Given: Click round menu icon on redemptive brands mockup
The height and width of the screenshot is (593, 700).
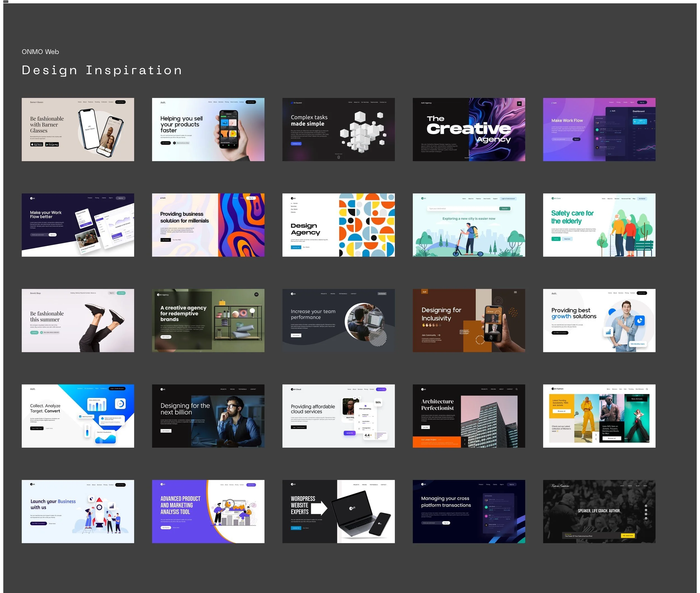Looking at the screenshot, I should [256, 294].
